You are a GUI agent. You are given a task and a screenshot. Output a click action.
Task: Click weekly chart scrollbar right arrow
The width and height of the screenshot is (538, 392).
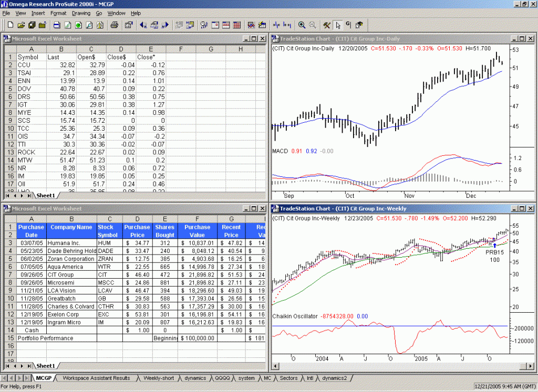531,366
